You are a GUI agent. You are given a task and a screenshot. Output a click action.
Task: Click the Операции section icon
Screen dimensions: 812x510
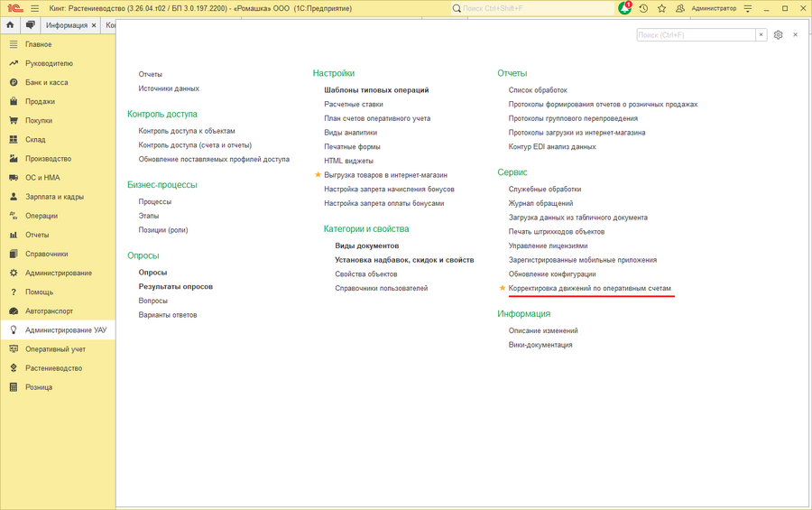14,216
